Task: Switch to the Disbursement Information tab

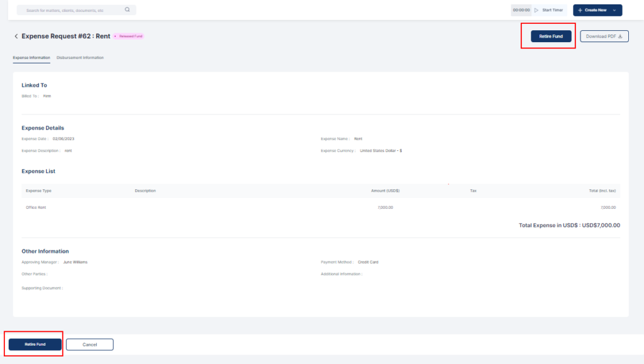Action: pyautogui.click(x=80, y=58)
